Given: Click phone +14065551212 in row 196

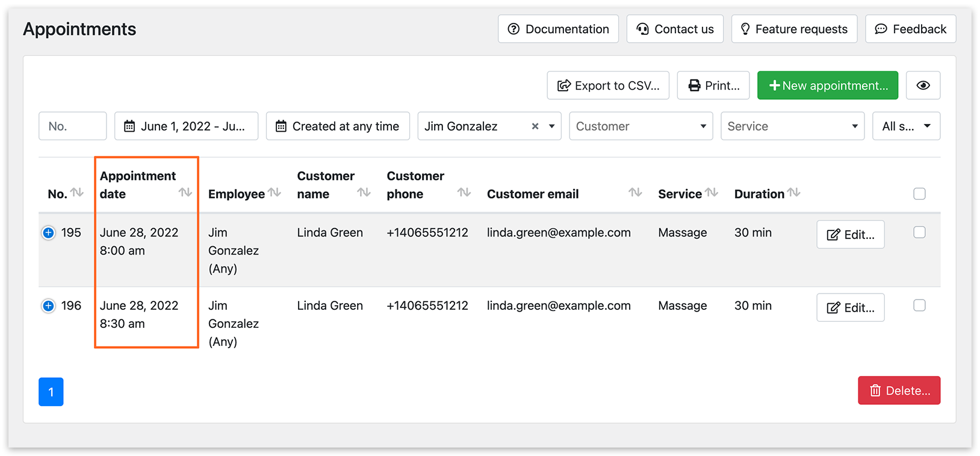Looking at the screenshot, I should pos(427,306).
